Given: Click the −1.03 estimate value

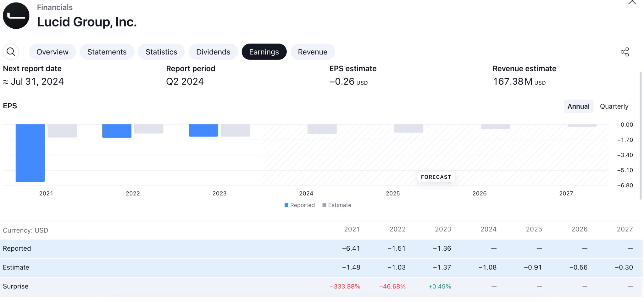Looking at the screenshot, I should tap(397, 267).
